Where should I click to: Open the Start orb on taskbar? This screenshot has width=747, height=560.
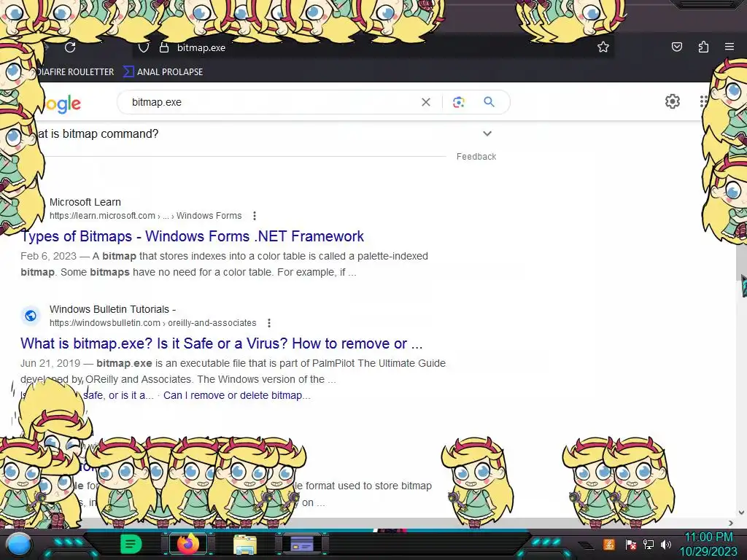coord(19,544)
